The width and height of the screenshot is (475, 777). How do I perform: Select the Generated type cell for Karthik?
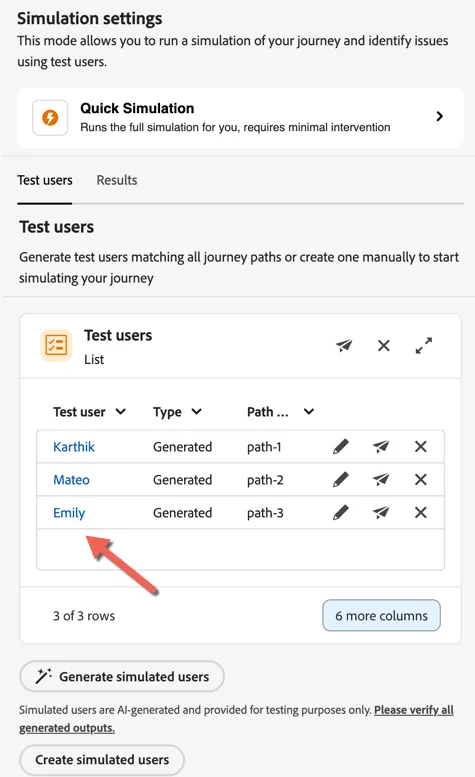click(x=182, y=447)
